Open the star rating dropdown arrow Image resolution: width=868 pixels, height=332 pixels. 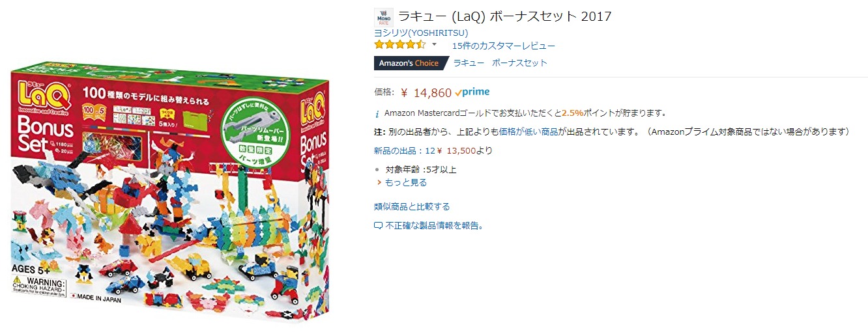(x=435, y=45)
